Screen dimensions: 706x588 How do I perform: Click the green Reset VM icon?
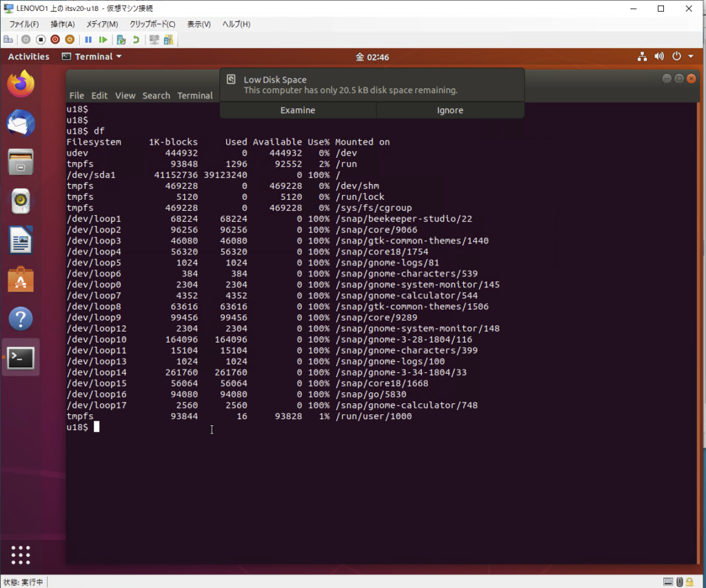103,40
